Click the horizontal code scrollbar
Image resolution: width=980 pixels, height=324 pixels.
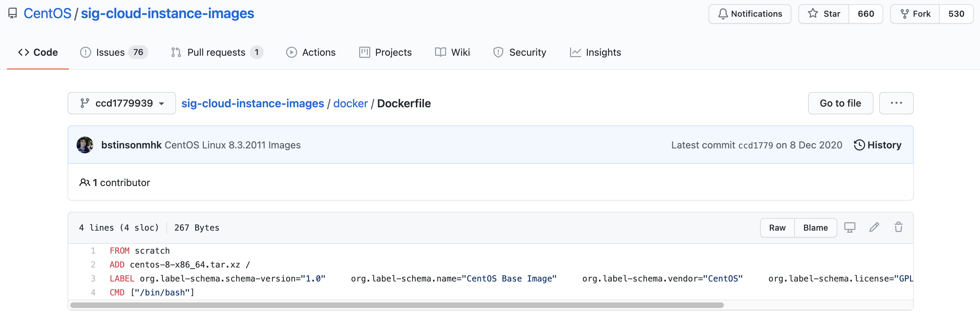[x=396, y=305]
